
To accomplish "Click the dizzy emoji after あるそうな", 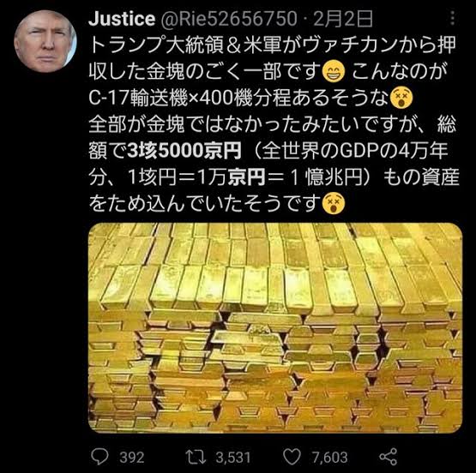I will 401,99.
